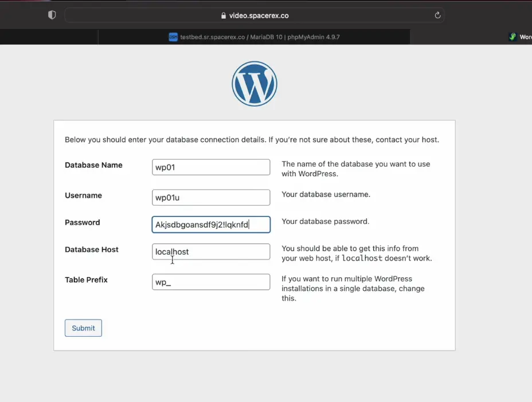
Task: Click the Password field label
Action: 82,222
